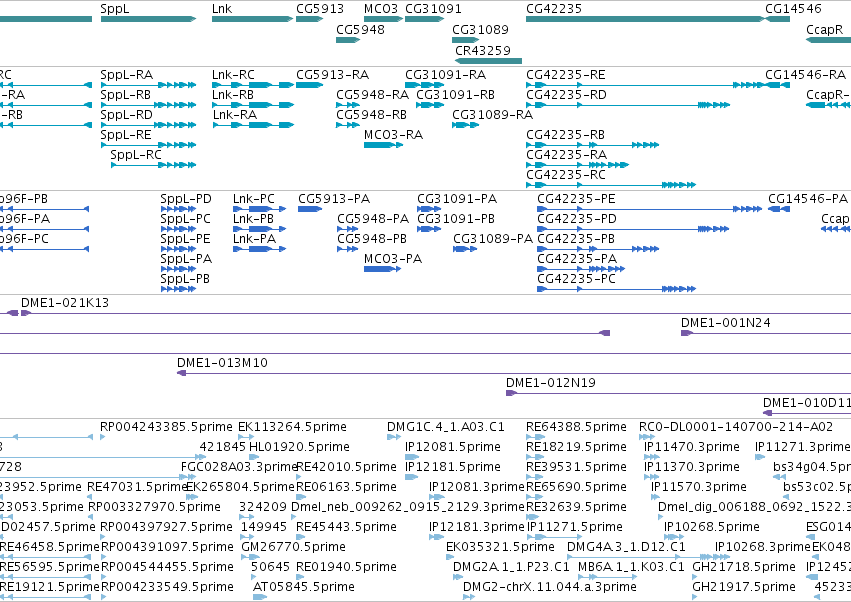Select protein CG5913-PA
The image size is (851, 602).
click(x=334, y=199)
